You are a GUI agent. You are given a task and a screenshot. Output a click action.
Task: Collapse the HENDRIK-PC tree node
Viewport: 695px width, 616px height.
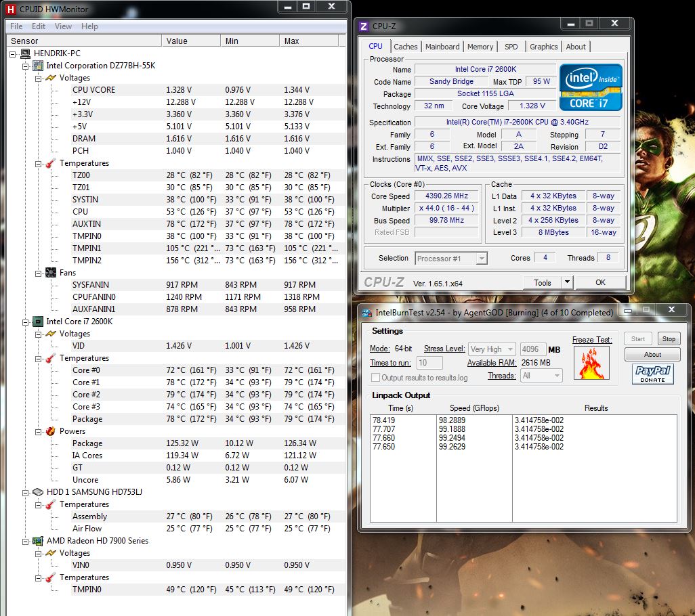12,54
